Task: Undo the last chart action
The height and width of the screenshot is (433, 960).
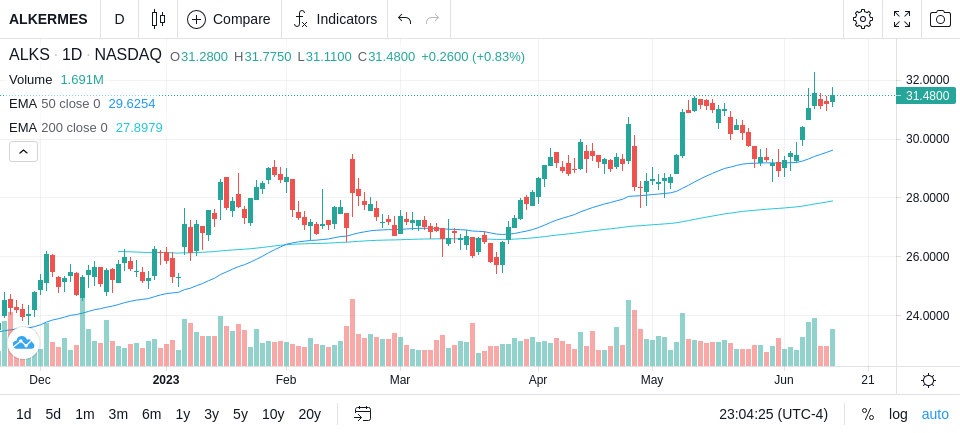Action: click(404, 19)
